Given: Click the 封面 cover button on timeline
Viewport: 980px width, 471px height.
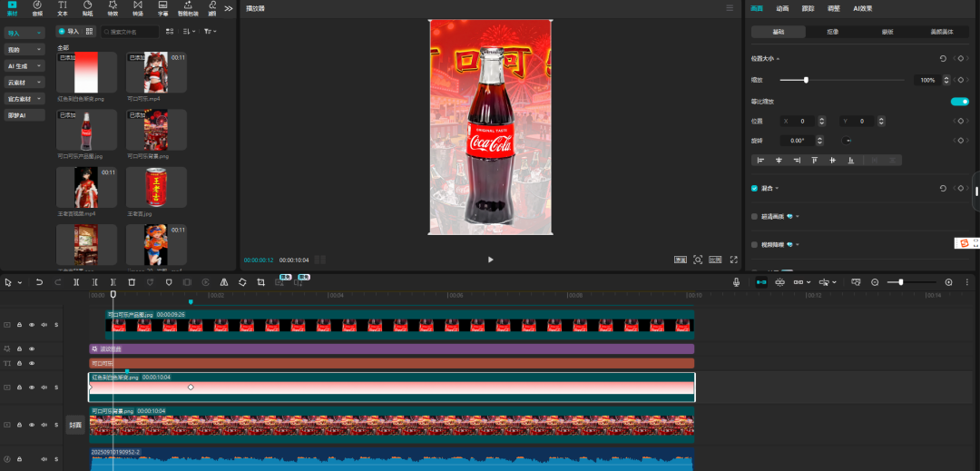Looking at the screenshot, I should point(75,425).
